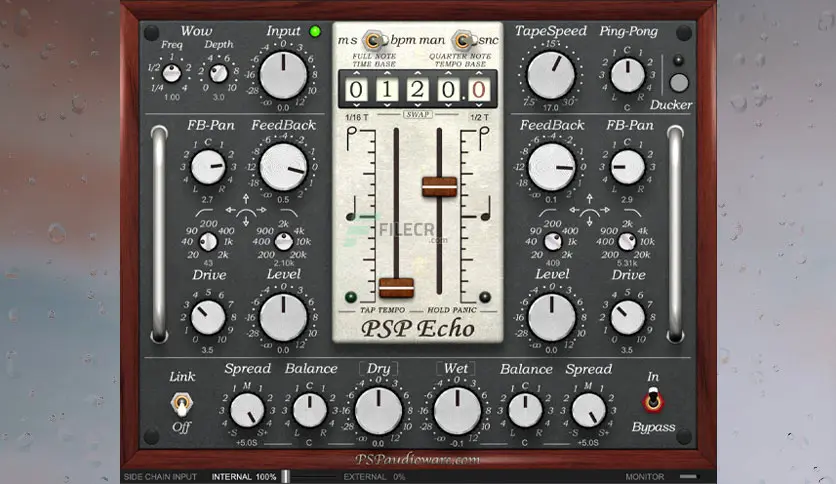Click the TapeSpeed knob

[551, 75]
